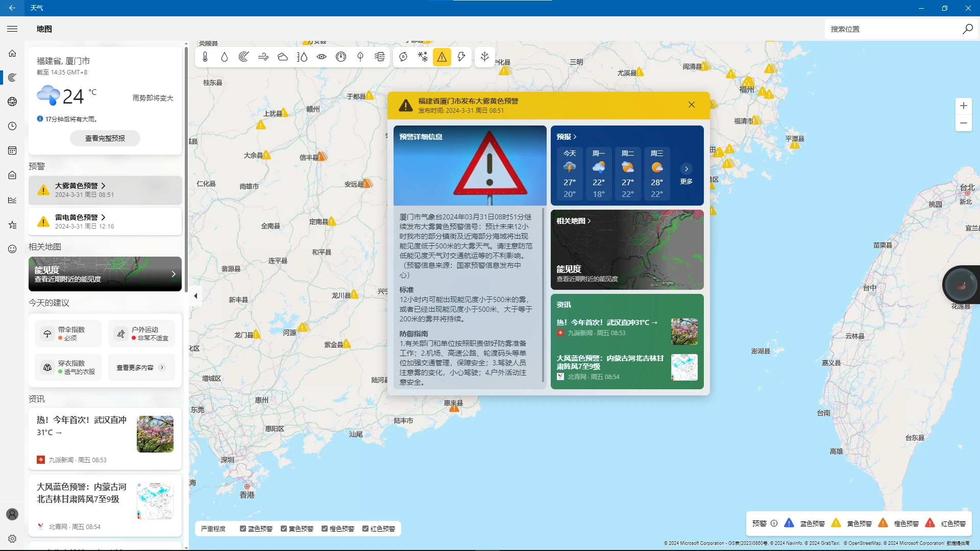Click the 搜索位置 search field
This screenshot has height=551, width=980.
click(893, 29)
